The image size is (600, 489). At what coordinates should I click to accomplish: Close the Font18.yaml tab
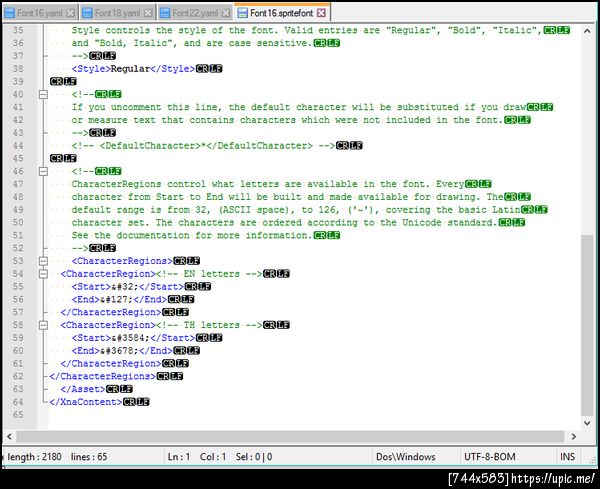(x=148, y=13)
